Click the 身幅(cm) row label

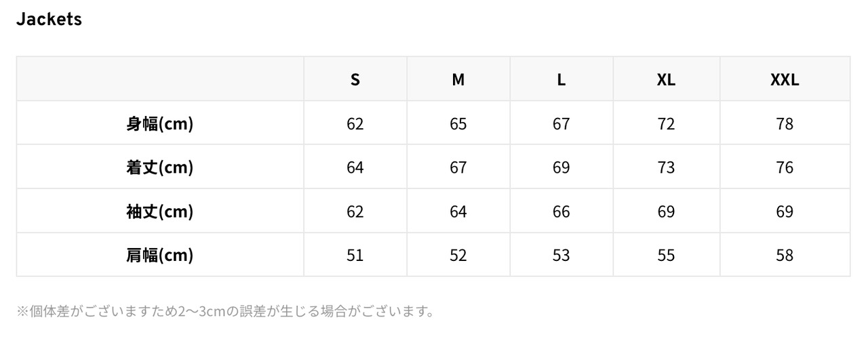(160, 124)
